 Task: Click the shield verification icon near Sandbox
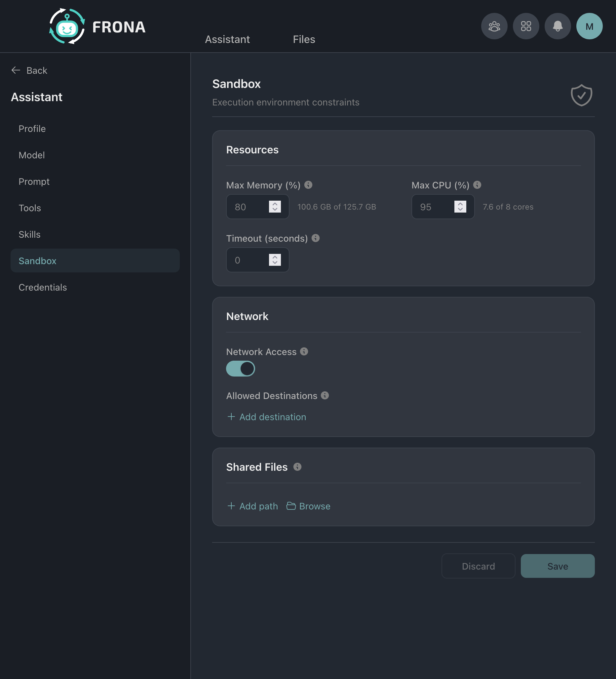(581, 95)
